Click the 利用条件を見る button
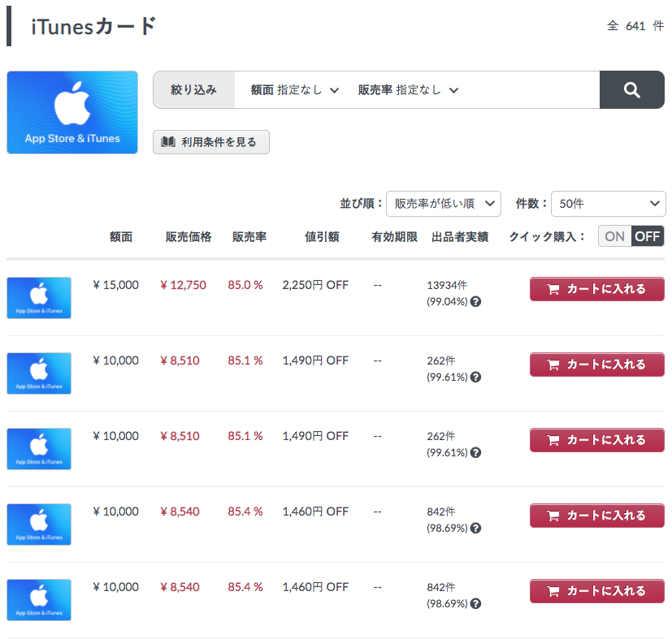The height and width of the screenshot is (639, 672). point(211,142)
